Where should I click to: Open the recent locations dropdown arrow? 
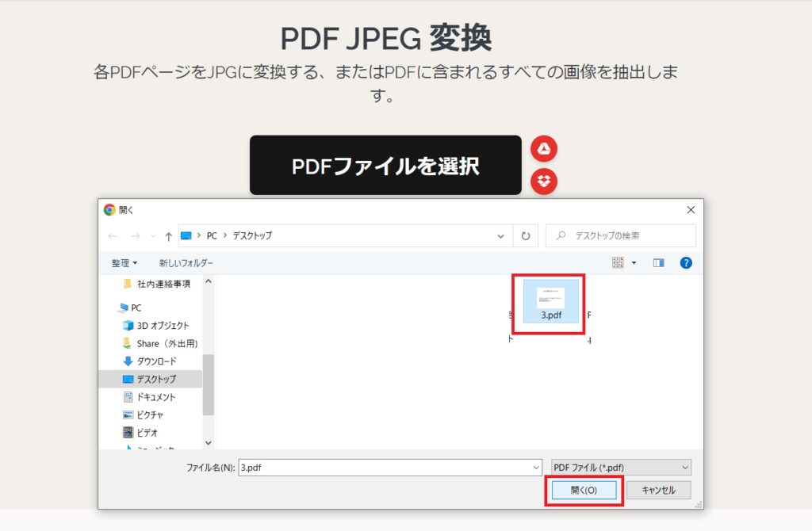[153, 236]
